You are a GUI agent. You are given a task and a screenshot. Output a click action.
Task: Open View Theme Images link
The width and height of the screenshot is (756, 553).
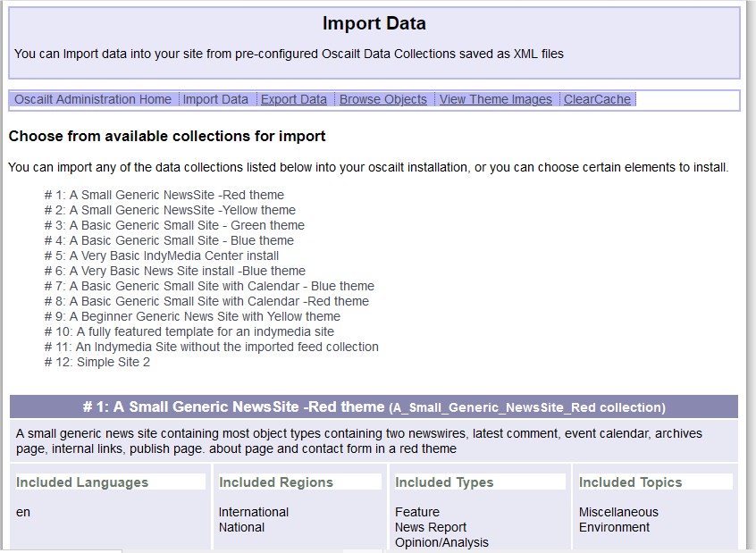(x=495, y=99)
